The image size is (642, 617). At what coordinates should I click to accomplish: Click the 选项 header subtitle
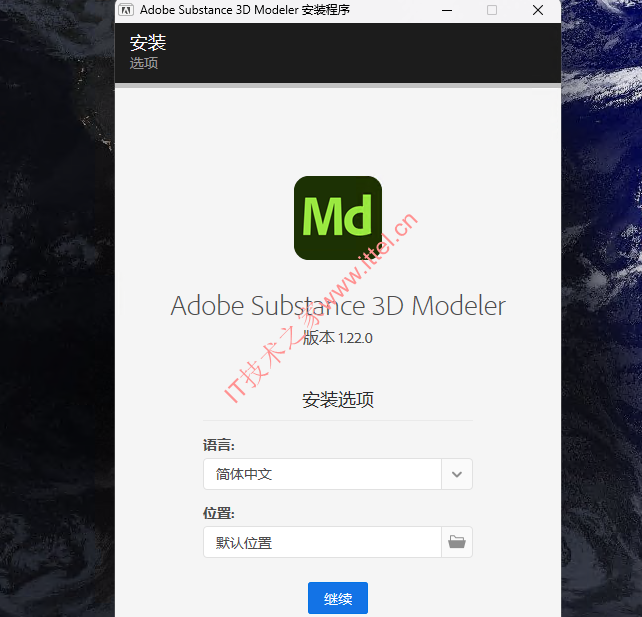(144, 63)
